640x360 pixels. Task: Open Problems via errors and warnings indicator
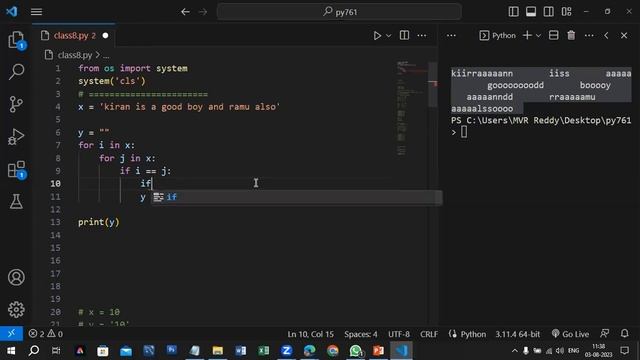coord(46,334)
